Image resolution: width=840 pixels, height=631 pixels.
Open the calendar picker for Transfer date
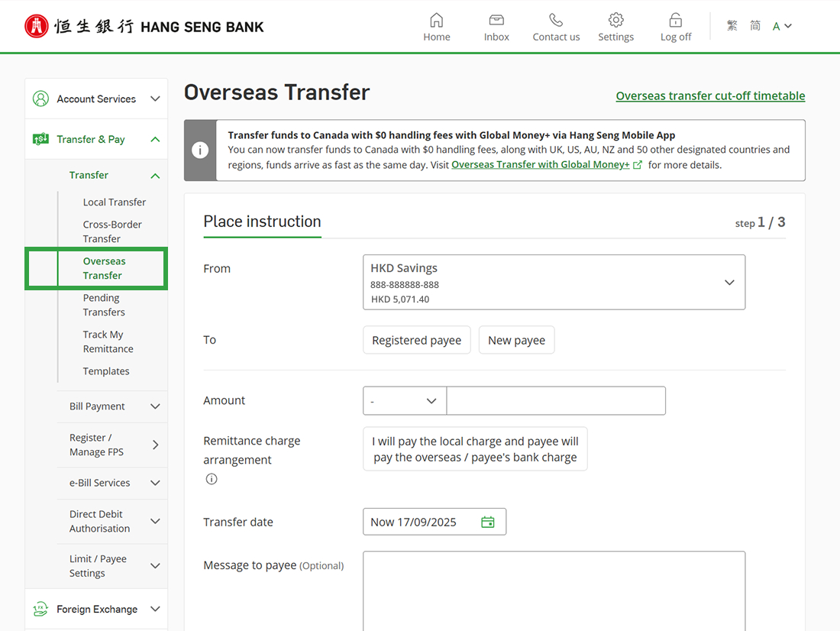(487, 521)
